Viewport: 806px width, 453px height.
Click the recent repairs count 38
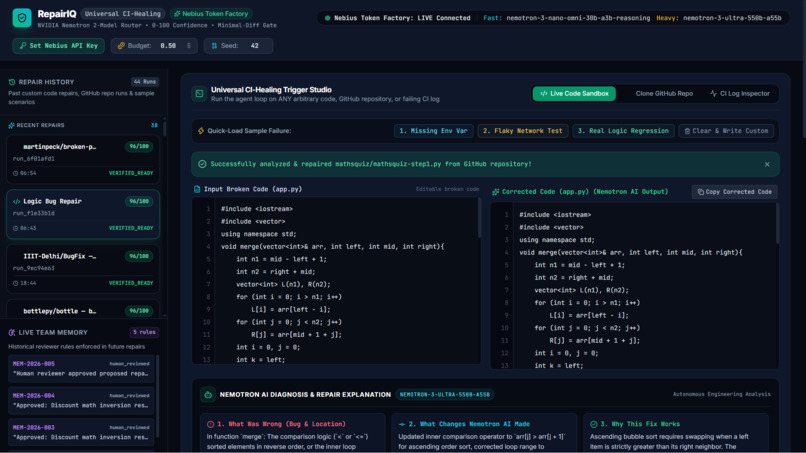click(x=154, y=125)
